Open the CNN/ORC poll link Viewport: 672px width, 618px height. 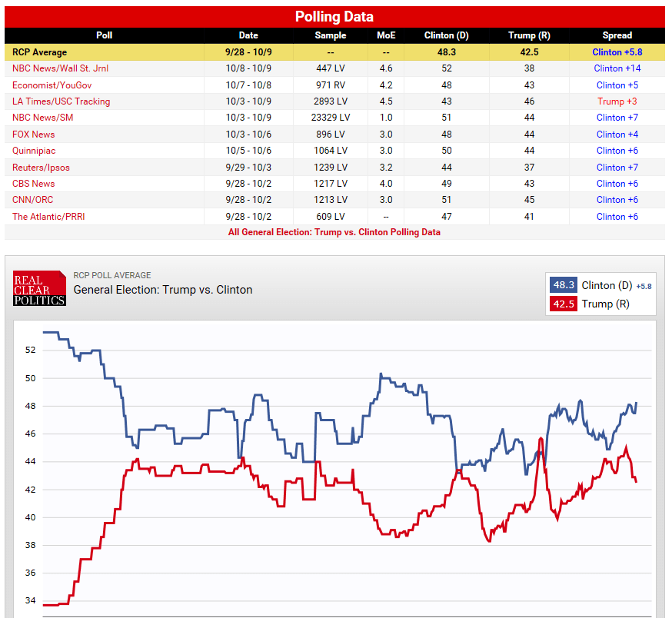tap(32, 200)
